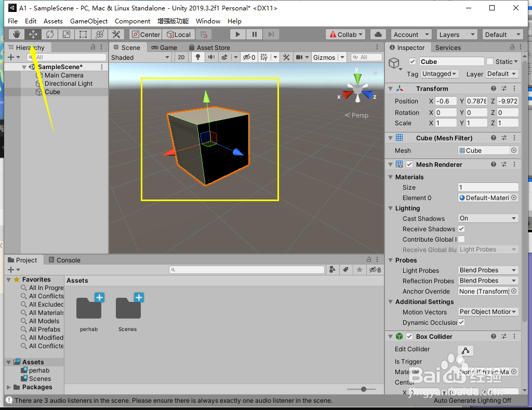Uncheck Dynamic Occlusion
This screenshot has height=410, width=532.
click(461, 322)
